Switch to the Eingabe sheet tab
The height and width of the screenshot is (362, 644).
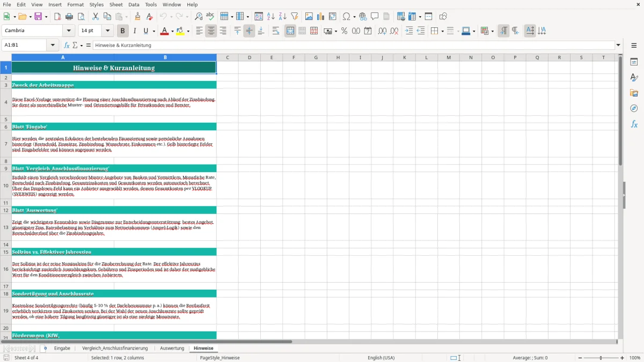coord(62,348)
